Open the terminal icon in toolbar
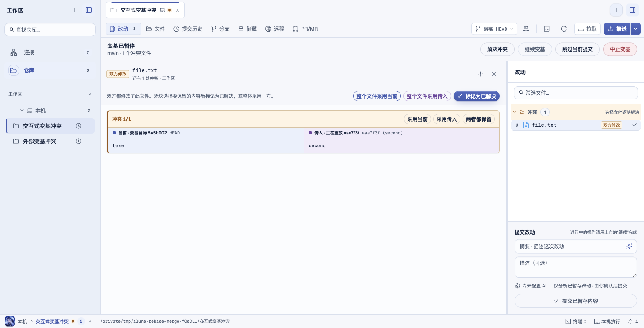Viewport: 644px width, 328px height. coord(547,29)
